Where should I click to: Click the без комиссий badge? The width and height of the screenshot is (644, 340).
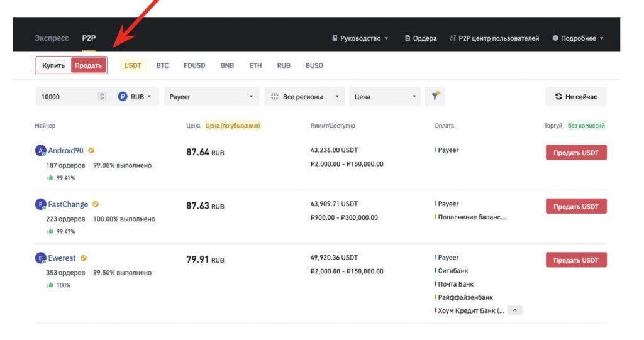tap(586, 126)
